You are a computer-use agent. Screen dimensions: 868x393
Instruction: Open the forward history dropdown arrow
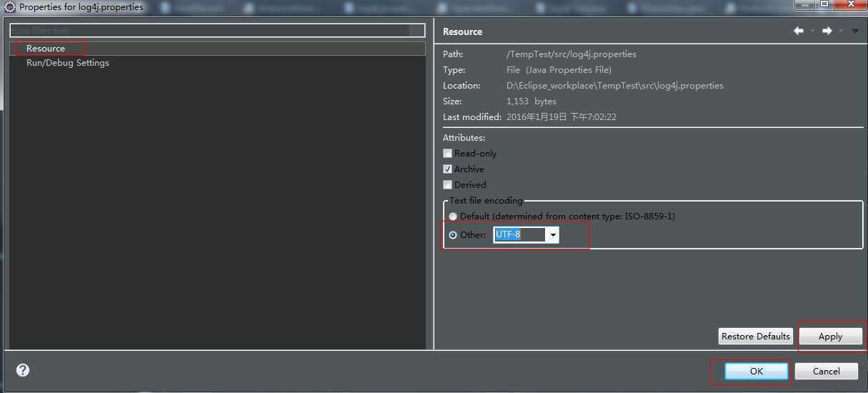click(841, 31)
